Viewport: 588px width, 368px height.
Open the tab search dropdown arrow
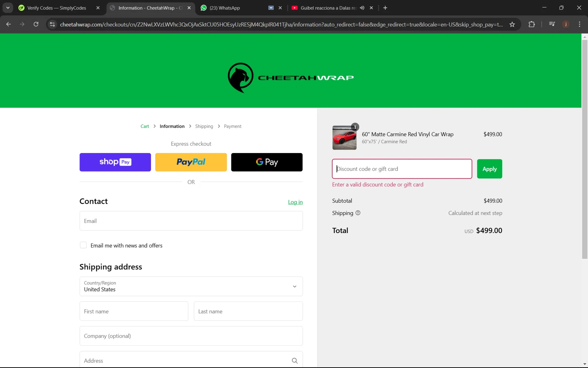pos(8,7)
